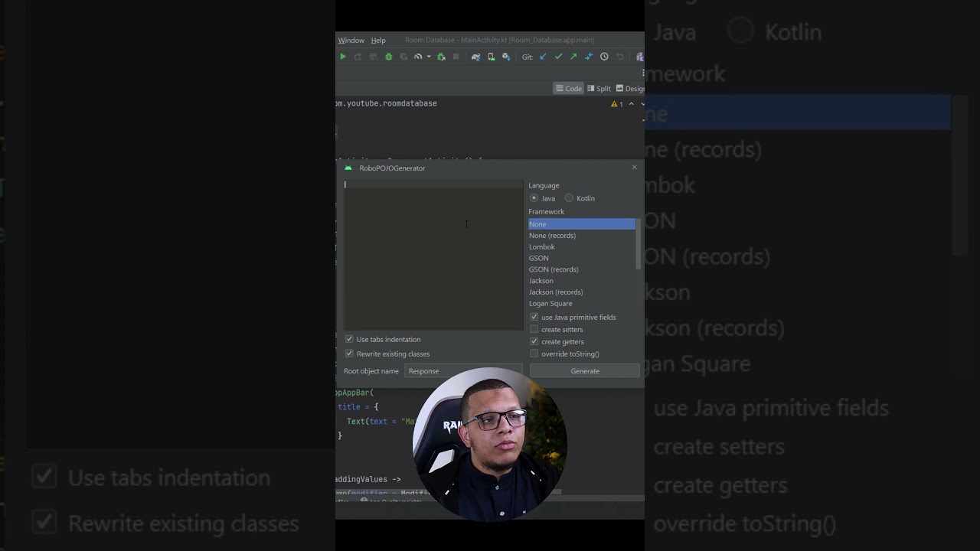Image resolution: width=980 pixels, height=551 pixels.
Task: Click the Apply Changes and Restart icon
Action: click(358, 57)
